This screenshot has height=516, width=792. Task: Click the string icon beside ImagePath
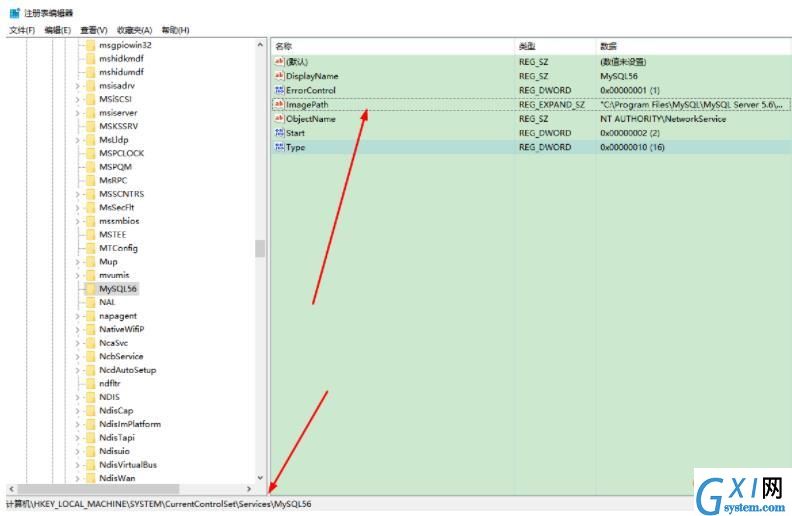[279, 105]
